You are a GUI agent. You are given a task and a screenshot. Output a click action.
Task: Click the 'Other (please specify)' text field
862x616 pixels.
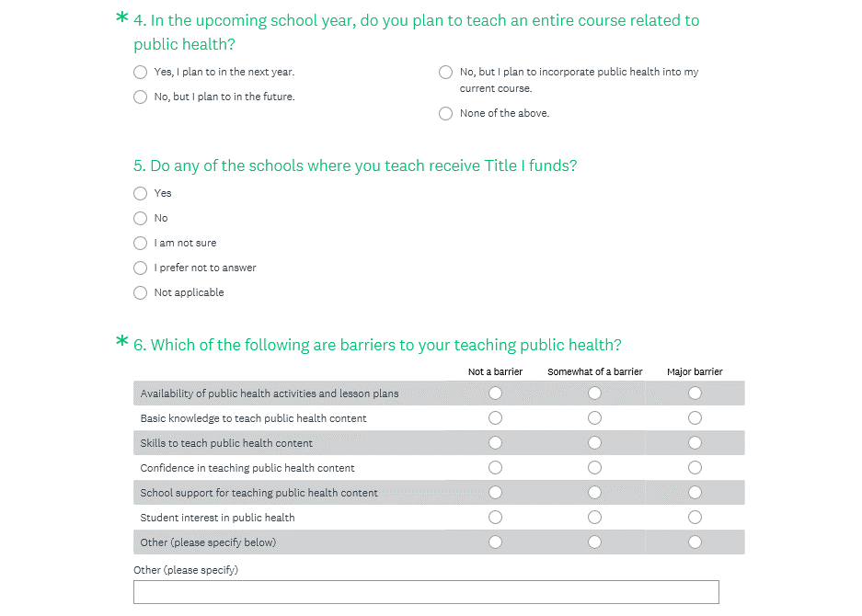426,592
